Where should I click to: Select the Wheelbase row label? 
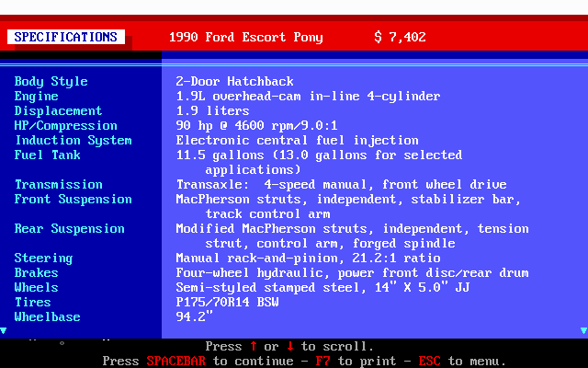[47, 317]
